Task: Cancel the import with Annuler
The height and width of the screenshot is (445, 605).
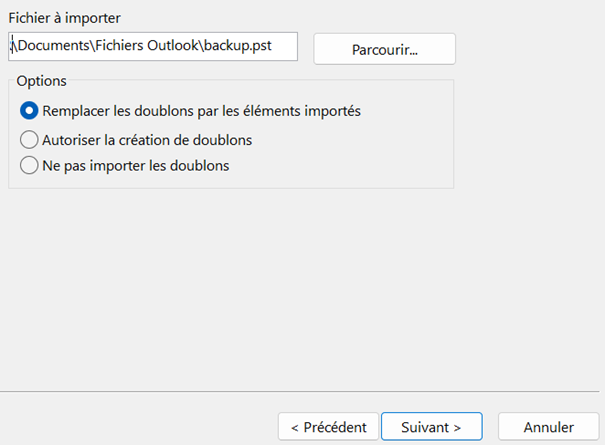Action: pos(548,426)
